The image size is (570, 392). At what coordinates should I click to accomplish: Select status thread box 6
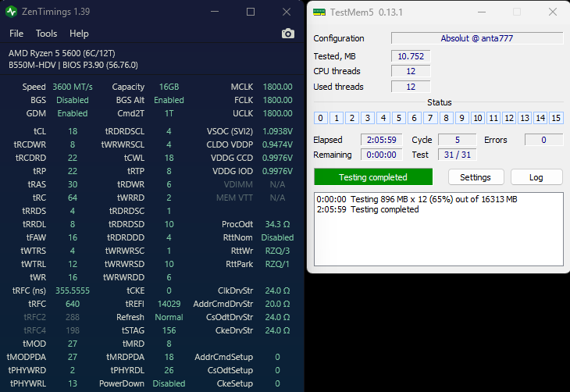(415, 118)
